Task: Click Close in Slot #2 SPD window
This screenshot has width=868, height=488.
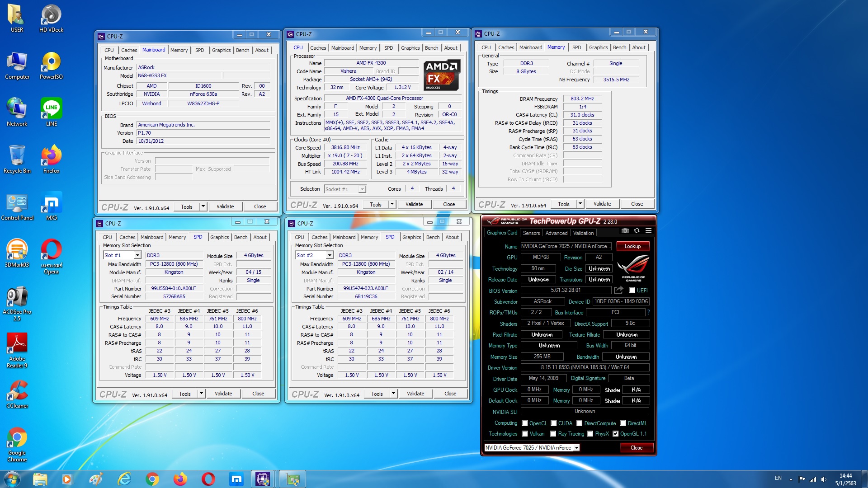Action: [450, 394]
